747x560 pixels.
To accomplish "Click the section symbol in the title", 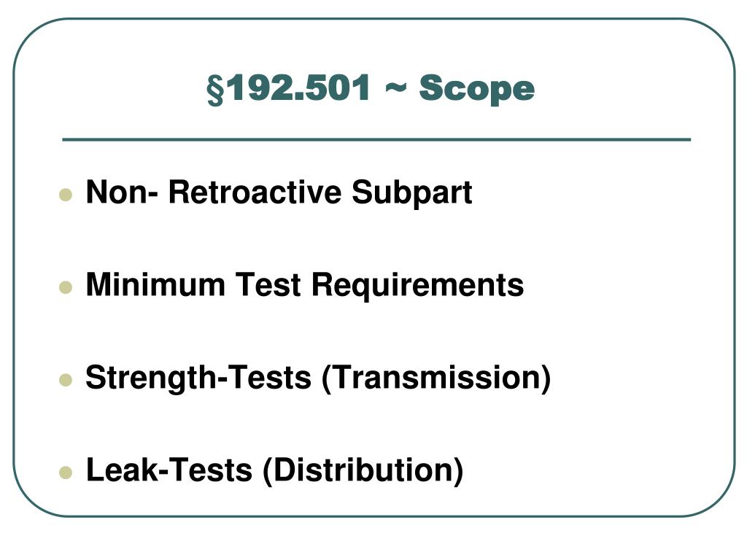I will pyautogui.click(x=215, y=89).
